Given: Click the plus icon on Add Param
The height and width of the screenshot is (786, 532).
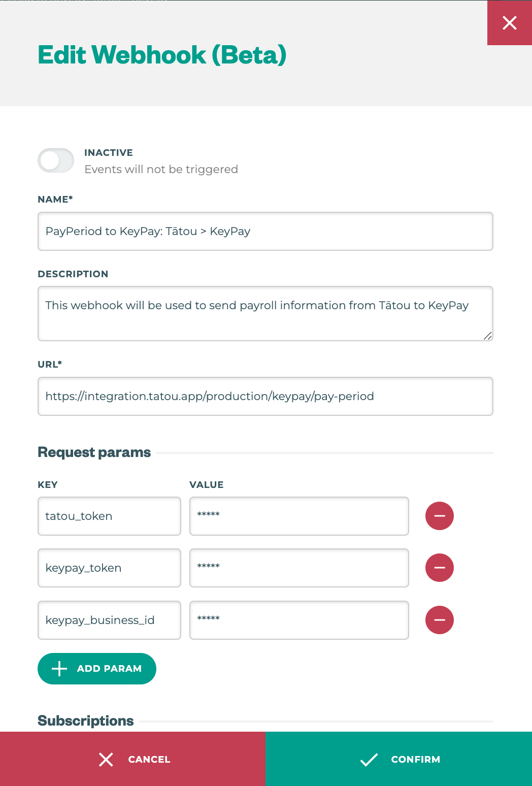Looking at the screenshot, I should tap(59, 669).
